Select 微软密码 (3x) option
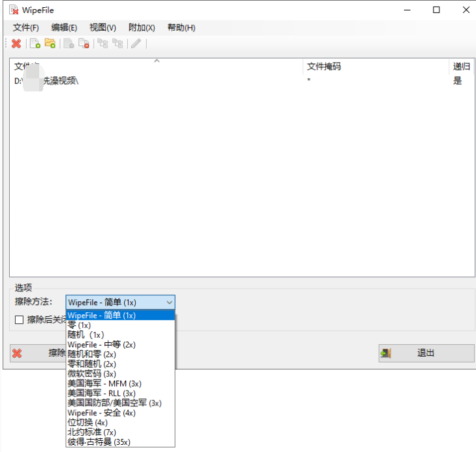The height and width of the screenshot is (452, 476). tap(120, 374)
